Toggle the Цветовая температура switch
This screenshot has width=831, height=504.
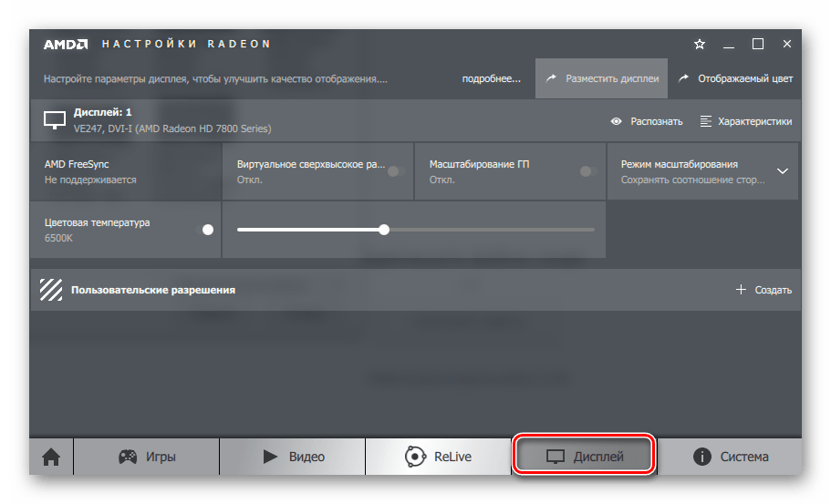point(204,230)
